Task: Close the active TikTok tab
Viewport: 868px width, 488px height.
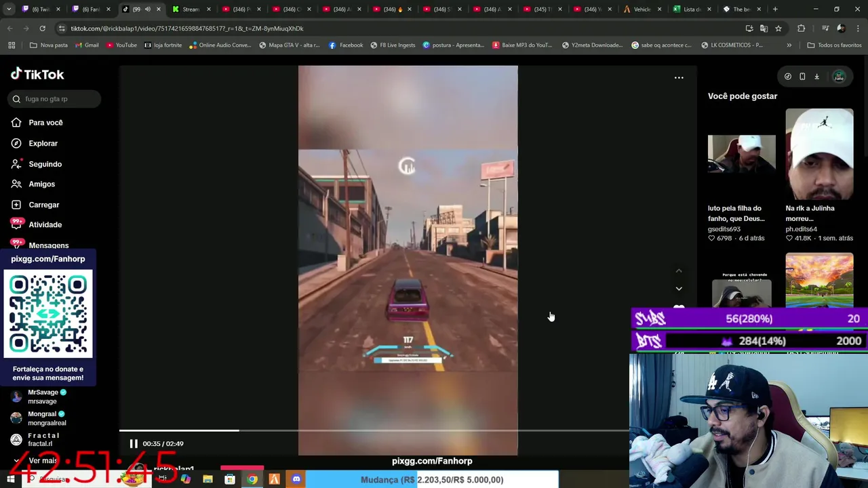Action: click(158, 9)
